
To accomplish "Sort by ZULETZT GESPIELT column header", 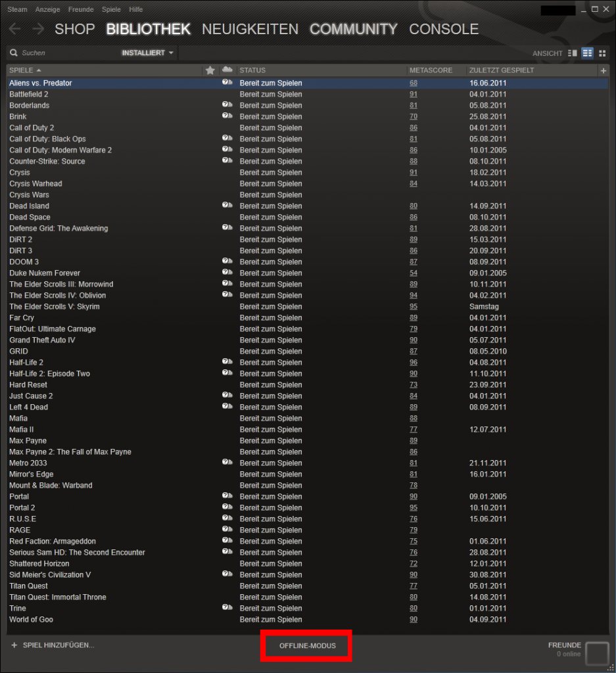I will click(x=502, y=70).
